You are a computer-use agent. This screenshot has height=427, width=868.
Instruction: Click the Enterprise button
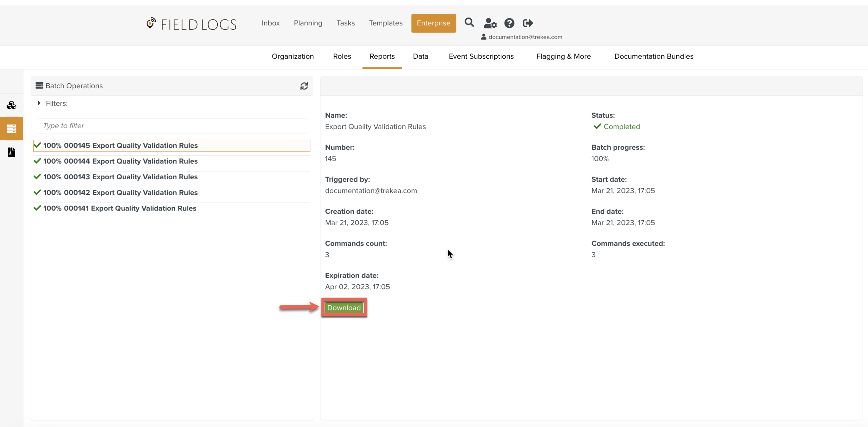coord(433,23)
